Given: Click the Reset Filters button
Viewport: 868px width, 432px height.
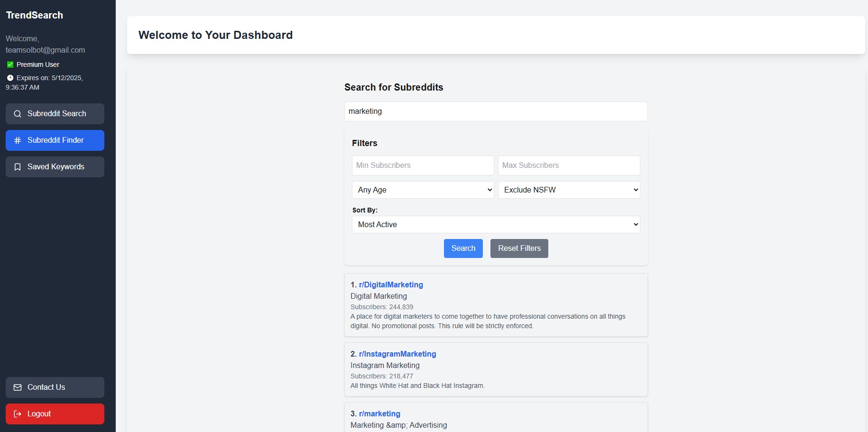Looking at the screenshot, I should click(x=519, y=248).
